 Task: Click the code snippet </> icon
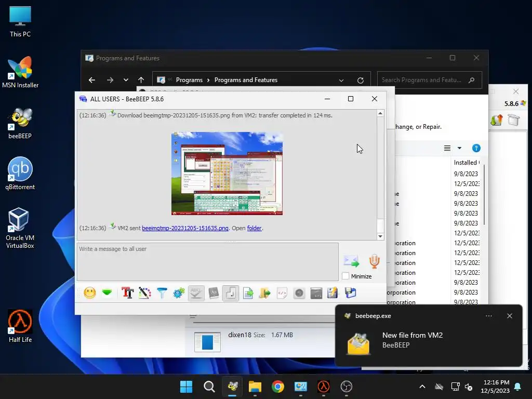pyautogui.click(x=282, y=293)
